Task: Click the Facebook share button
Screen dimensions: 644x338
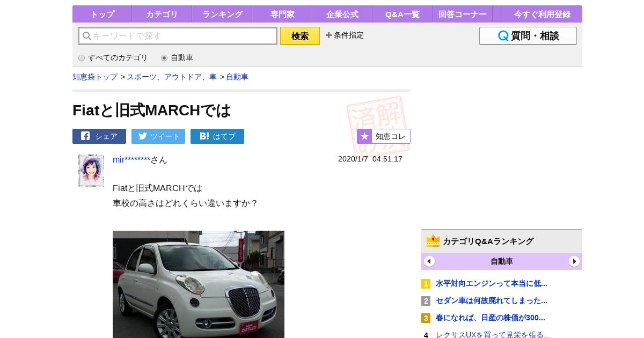Action: tap(99, 136)
